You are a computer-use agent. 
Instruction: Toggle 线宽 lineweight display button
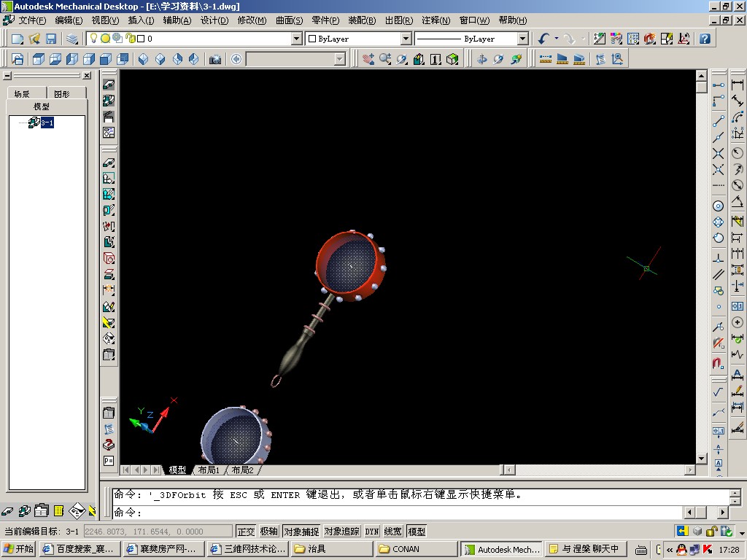[393, 532]
